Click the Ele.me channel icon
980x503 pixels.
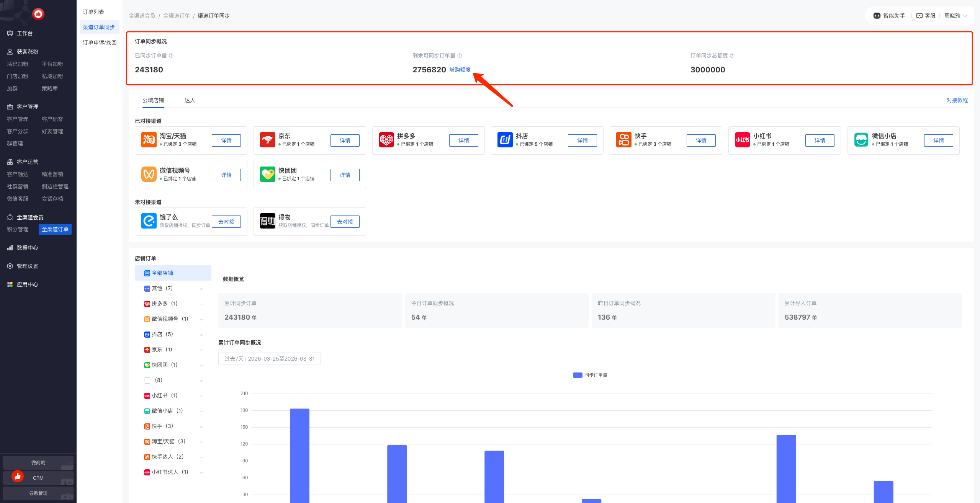[x=149, y=221]
